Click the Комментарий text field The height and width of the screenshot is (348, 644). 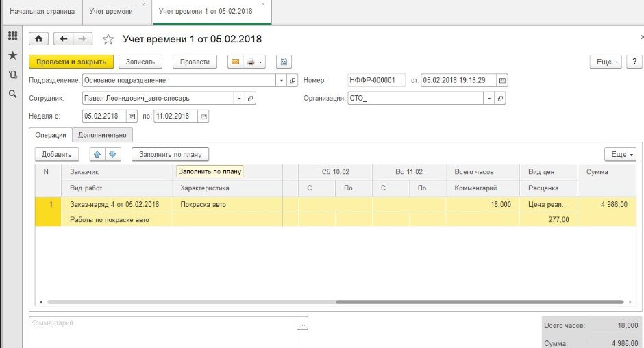(162, 332)
